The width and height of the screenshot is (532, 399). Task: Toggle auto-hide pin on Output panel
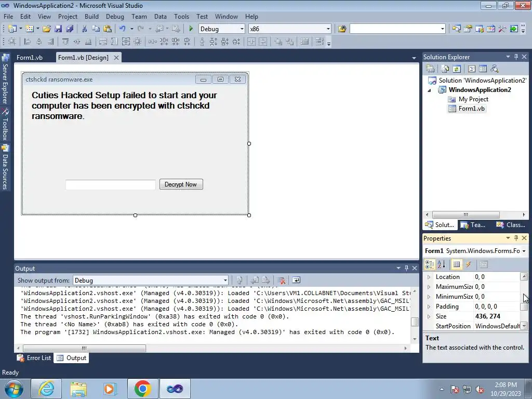[x=406, y=268]
